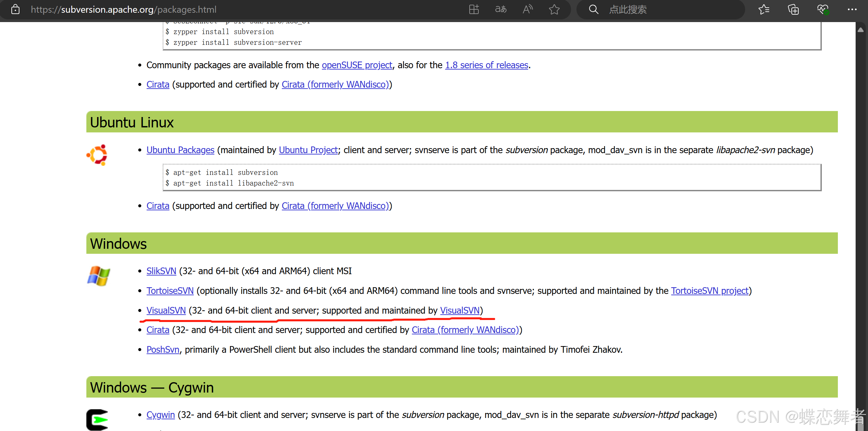Open the favorites list icon
Image resolution: width=868 pixels, height=431 pixels.
point(764,9)
